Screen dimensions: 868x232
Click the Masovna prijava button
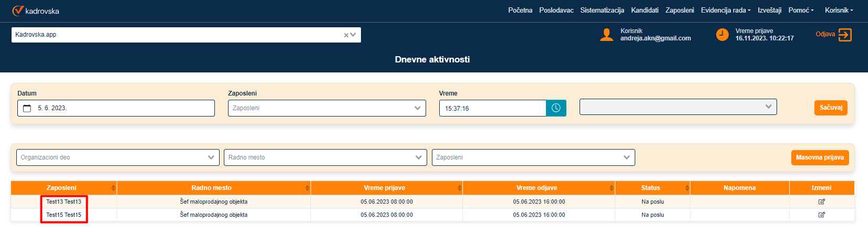(x=819, y=157)
